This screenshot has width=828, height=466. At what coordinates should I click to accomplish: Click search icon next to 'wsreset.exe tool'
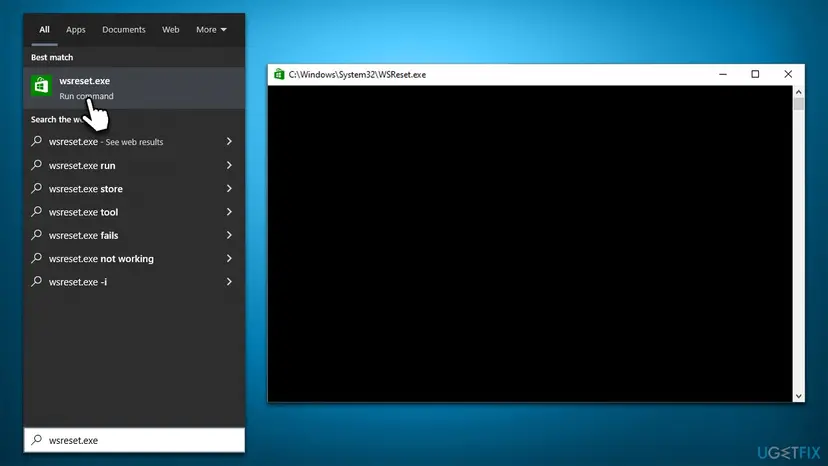coord(36,211)
